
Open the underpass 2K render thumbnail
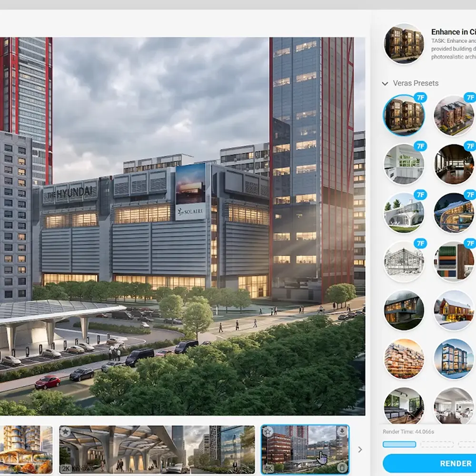[157, 450]
